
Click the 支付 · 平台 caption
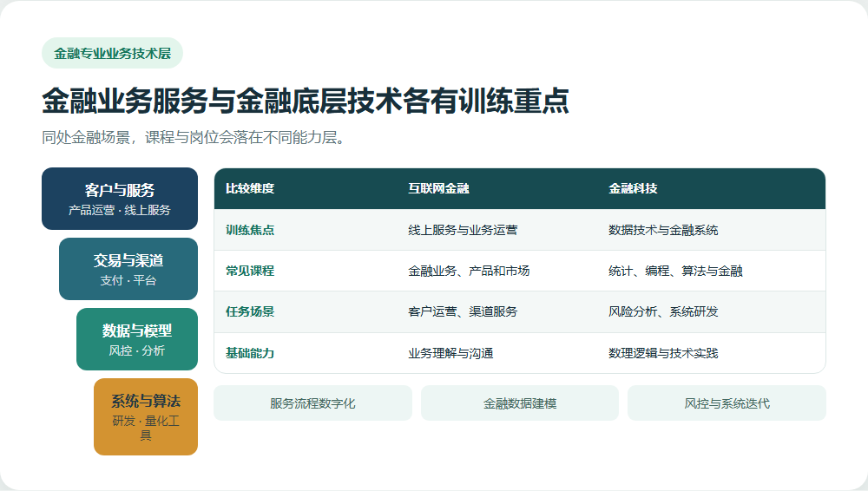pyautogui.click(x=128, y=281)
